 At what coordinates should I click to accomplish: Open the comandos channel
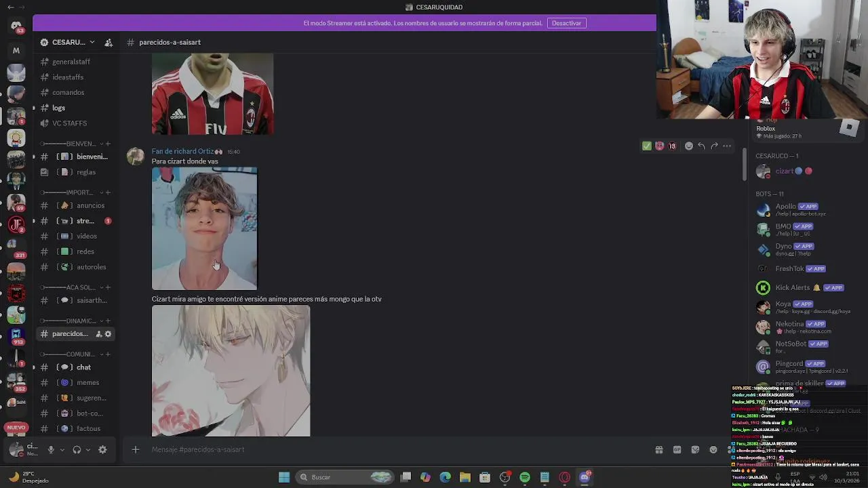76,92
